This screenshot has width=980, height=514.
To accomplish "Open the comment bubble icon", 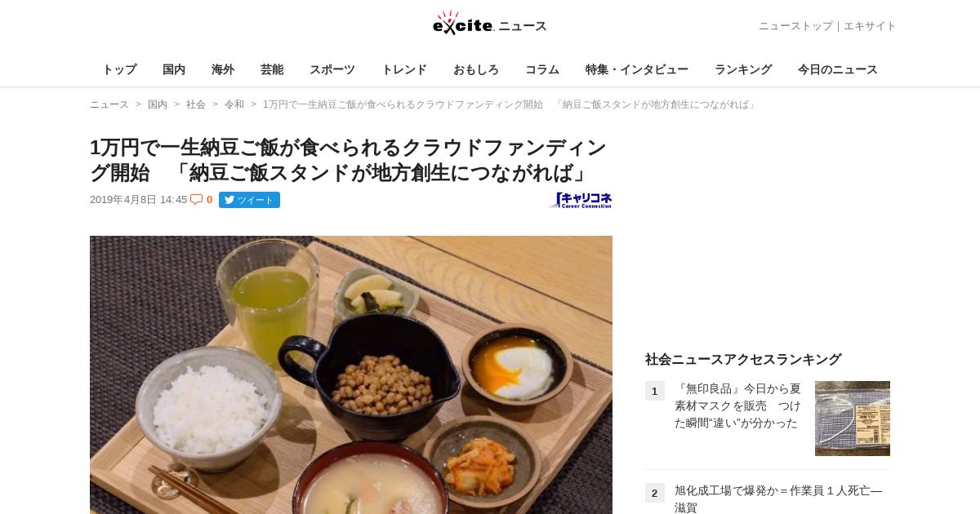I will click(x=196, y=199).
